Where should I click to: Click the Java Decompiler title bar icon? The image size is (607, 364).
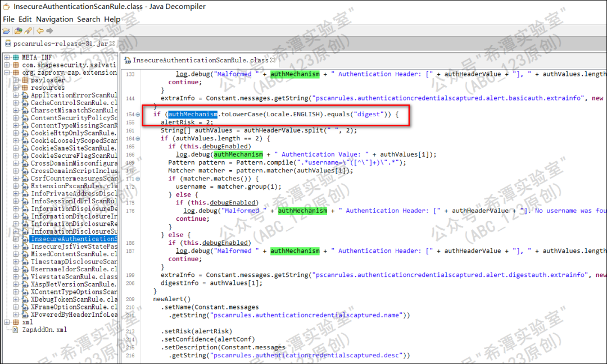pyautogui.click(x=7, y=7)
